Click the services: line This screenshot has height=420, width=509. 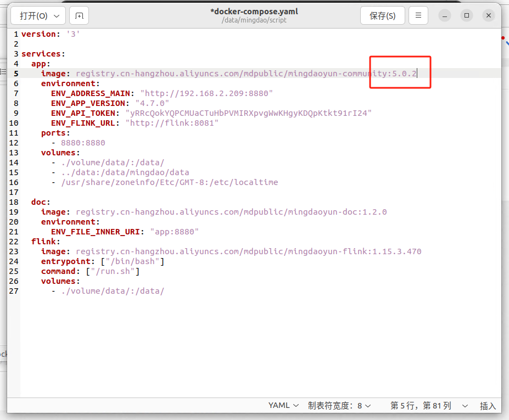(x=43, y=54)
